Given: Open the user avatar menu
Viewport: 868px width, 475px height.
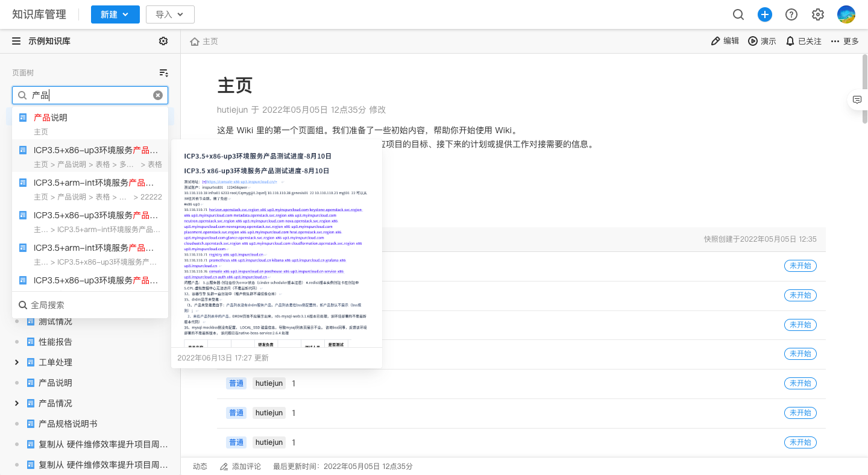Looking at the screenshot, I should coord(846,14).
